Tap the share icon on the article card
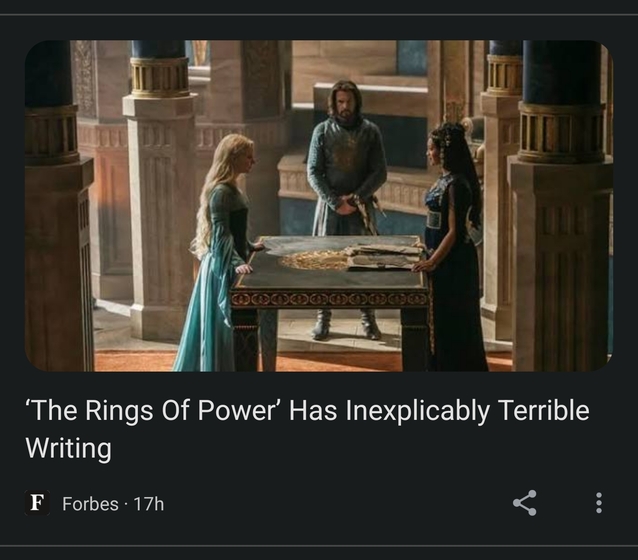 click(x=524, y=503)
